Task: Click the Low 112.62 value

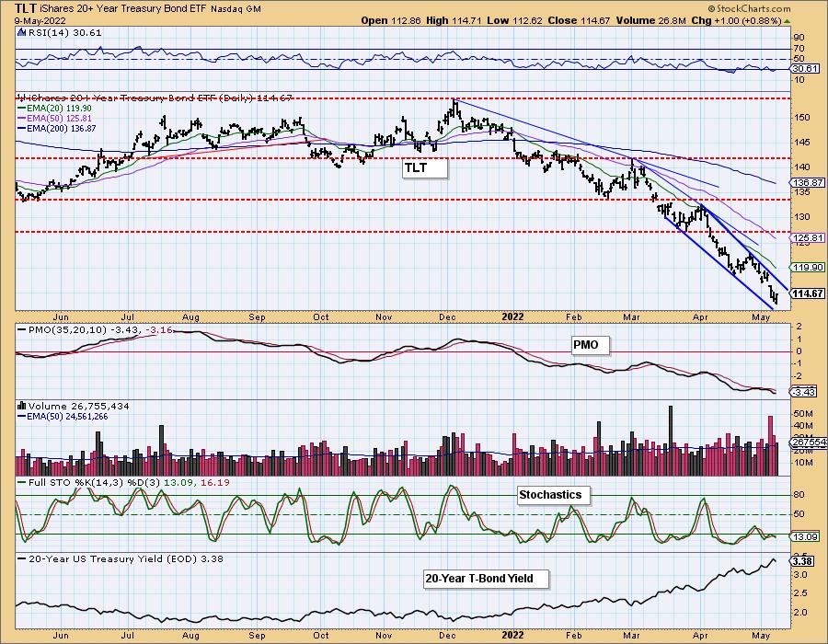Action: coord(513,20)
